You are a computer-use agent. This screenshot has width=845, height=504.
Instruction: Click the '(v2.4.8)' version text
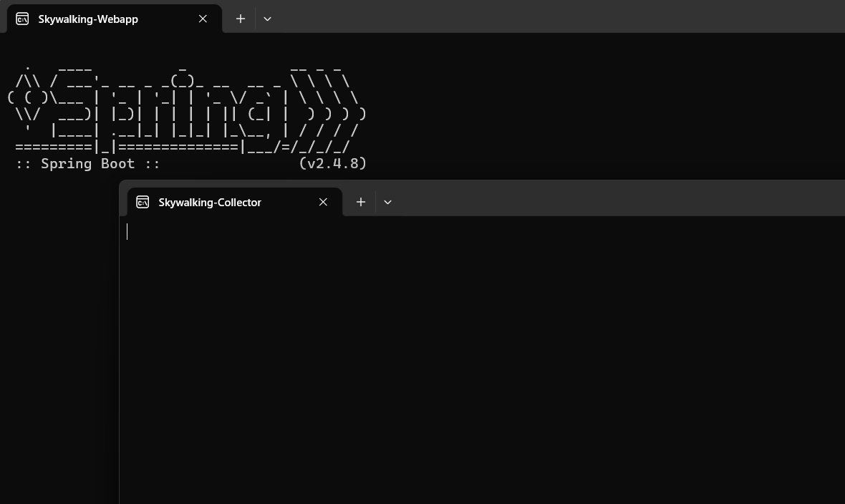coord(332,163)
